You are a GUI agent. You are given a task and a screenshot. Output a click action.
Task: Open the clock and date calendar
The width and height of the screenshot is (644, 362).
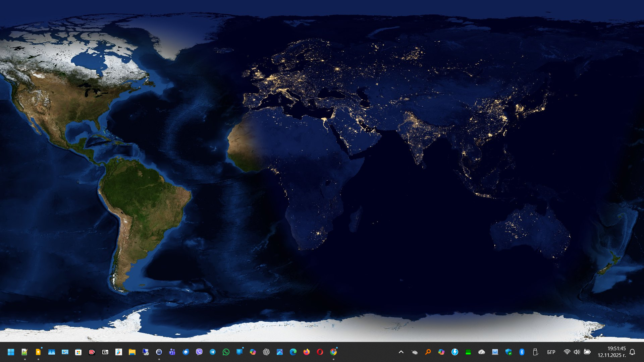[611, 352]
